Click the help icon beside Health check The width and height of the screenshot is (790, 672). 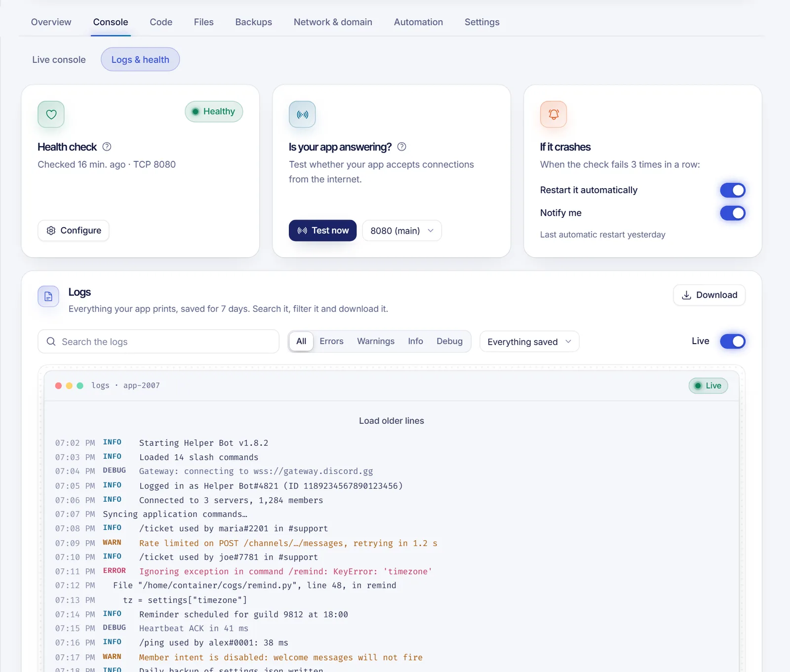pyautogui.click(x=107, y=147)
